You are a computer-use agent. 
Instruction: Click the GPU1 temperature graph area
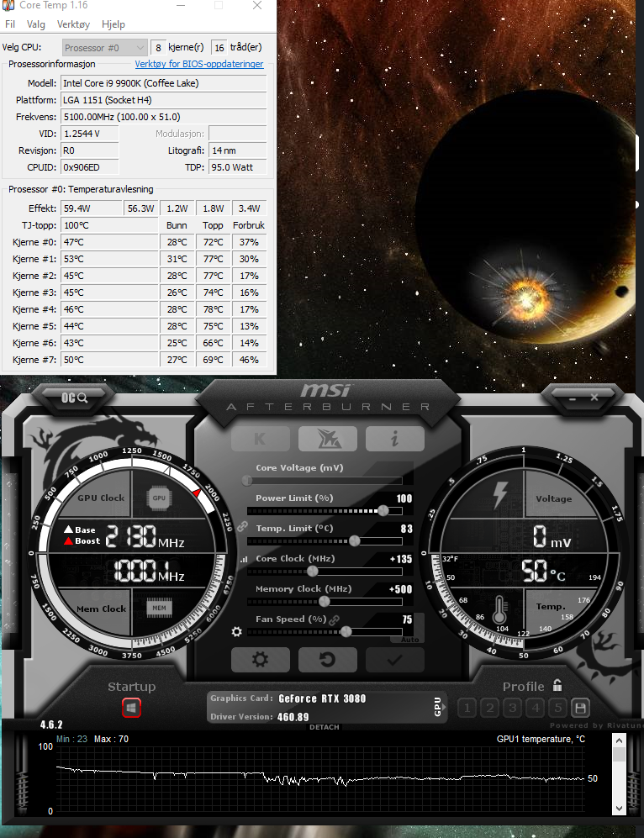320,780
